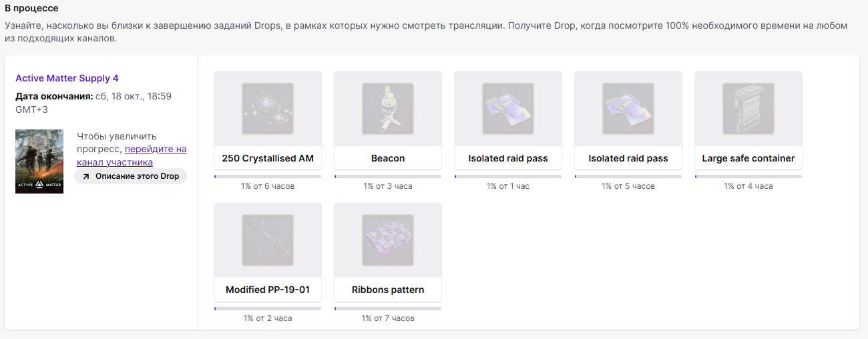Viewport: 868px width, 339px height.
Task: Click the '1% от 3 часа' progress text
Action: point(388,186)
